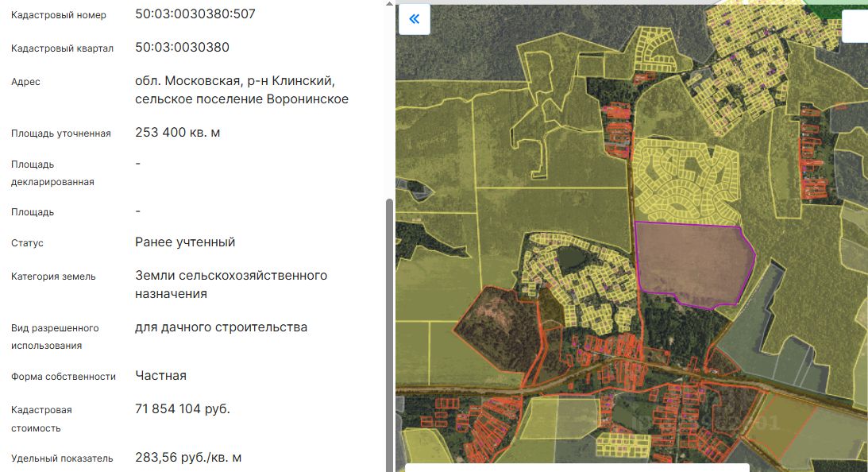This screenshot has width=868, height=472.
Task: Click the area value 253 400 кв. м
Action: [178, 133]
